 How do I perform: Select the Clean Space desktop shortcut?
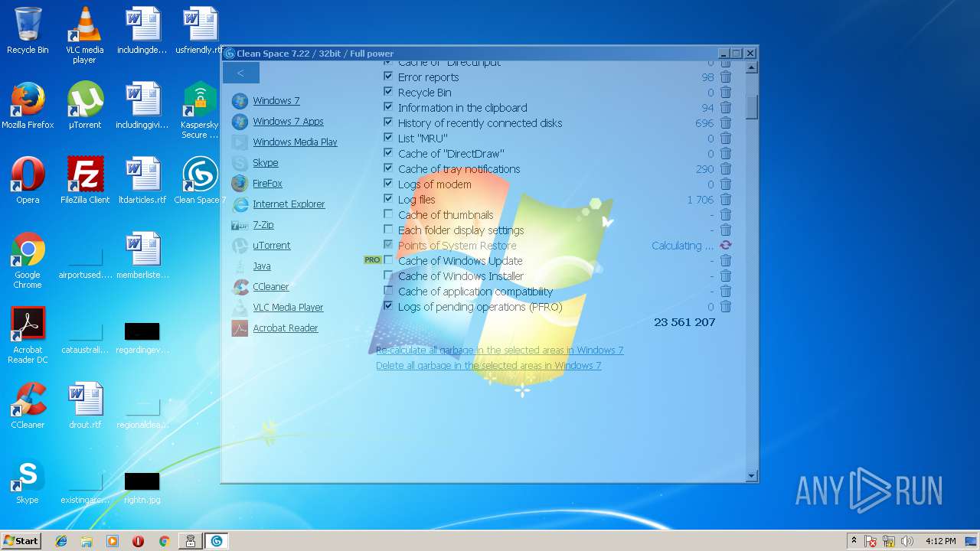[200, 181]
